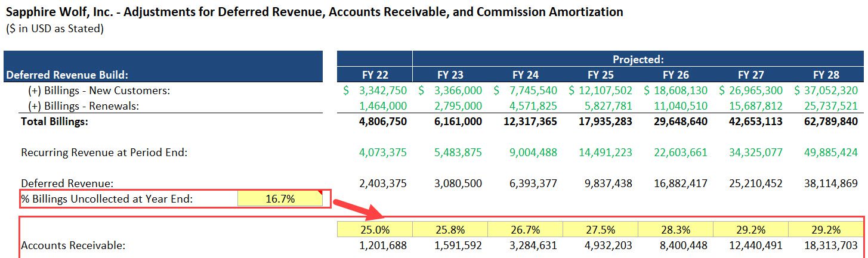Select FY 22 Total Billings value 4,806,750
The height and width of the screenshot is (258, 868).
pos(382,122)
